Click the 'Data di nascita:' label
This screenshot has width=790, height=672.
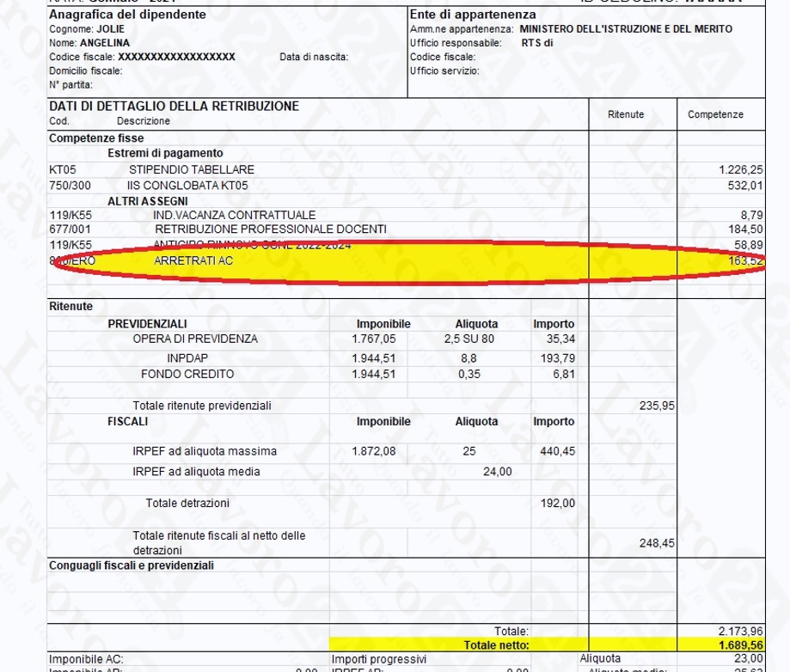(314, 57)
